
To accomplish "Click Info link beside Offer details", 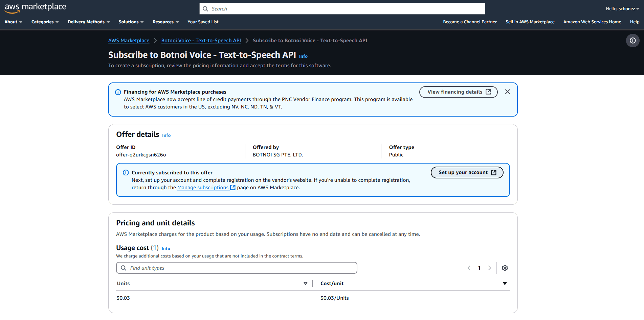I will pyautogui.click(x=166, y=136).
